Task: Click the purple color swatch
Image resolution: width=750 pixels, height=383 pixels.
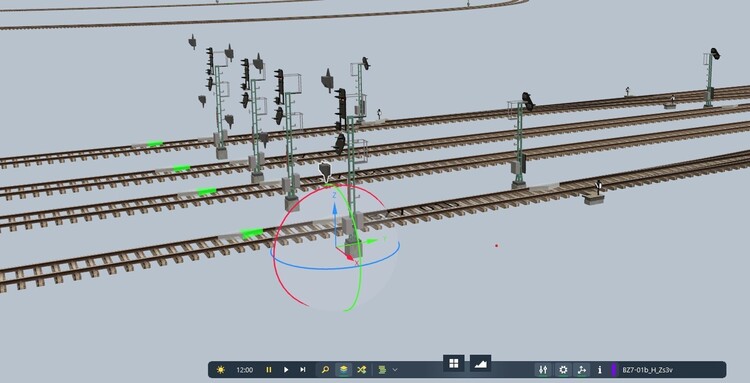Action: 614,370
